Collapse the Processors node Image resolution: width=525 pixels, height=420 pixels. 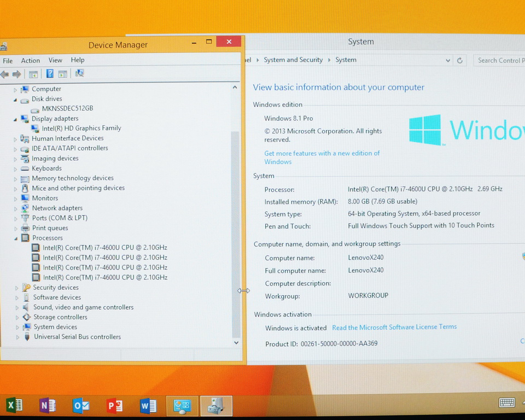coord(16,238)
